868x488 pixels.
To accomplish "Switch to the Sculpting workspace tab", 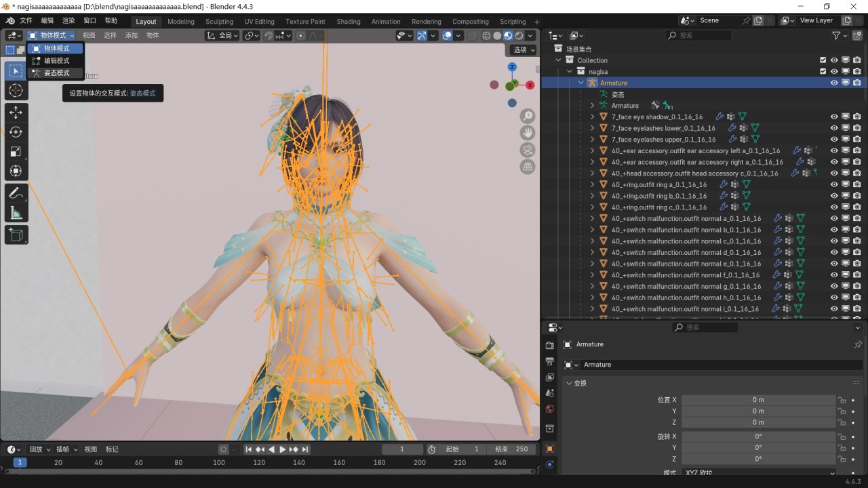I will 219,21.
